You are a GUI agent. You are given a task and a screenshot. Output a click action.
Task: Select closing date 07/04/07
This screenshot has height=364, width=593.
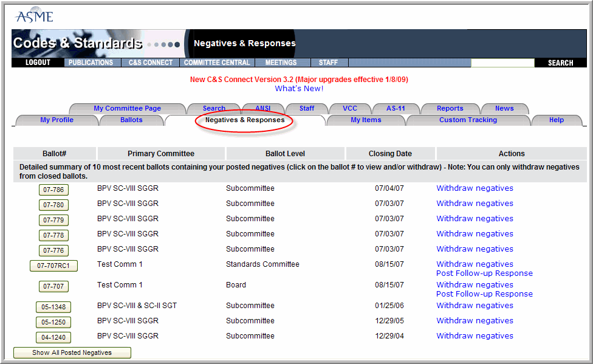tap(389, 188)
